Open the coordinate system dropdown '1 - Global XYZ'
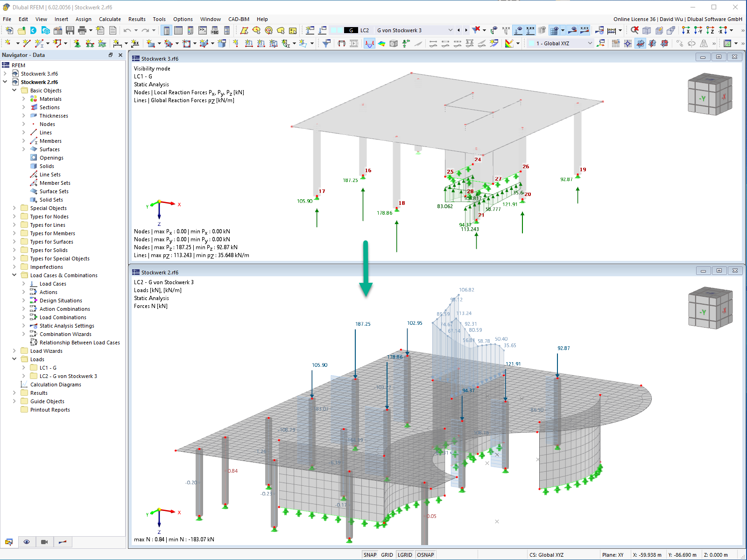Image resolution: width=747 pixels, height=560 pixels. [590, 43]
